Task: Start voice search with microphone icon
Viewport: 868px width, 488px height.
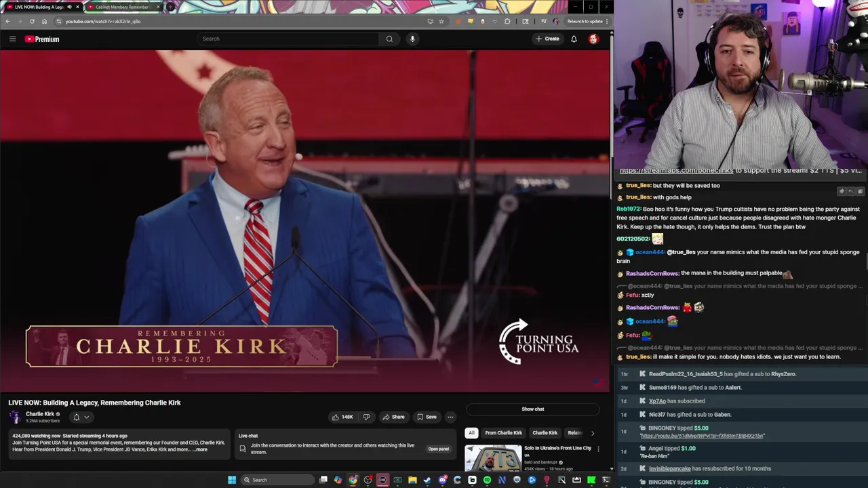Action: pyautogui.click(x=412, y=39)
